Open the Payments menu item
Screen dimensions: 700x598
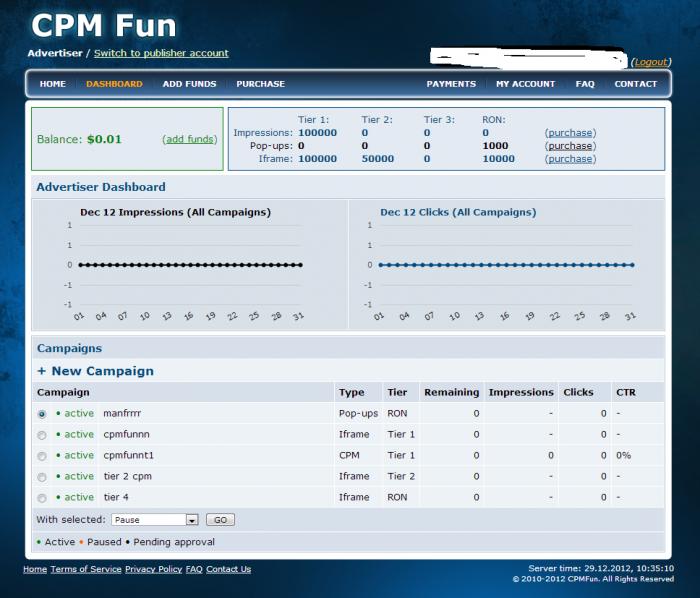(x=451, y=84)
